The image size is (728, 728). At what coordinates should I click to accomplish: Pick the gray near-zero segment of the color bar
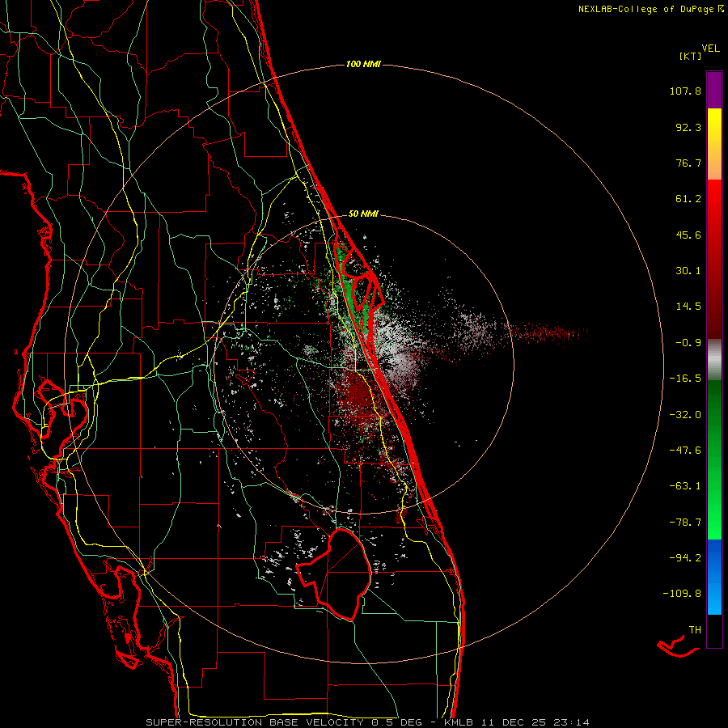point(714,360)
